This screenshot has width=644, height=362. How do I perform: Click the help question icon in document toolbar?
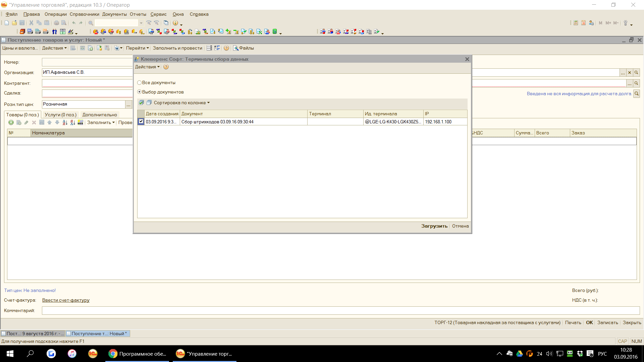click(x=226, y=48)
